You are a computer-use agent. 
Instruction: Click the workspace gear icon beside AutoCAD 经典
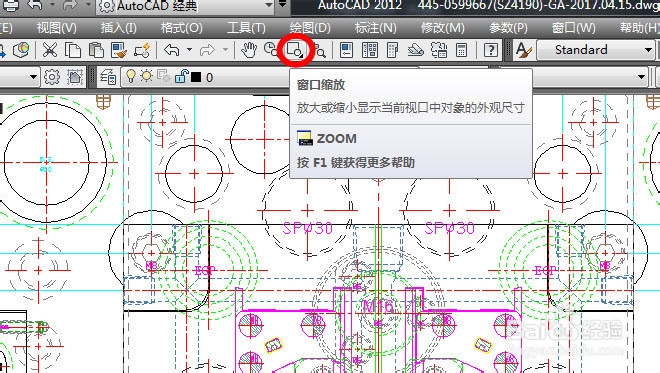(x=106, y=6)
